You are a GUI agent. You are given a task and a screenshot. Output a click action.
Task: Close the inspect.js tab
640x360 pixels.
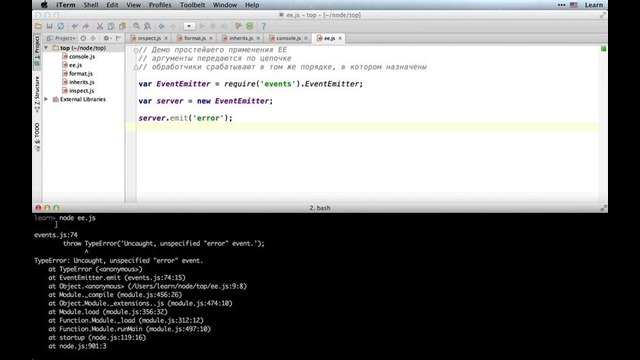(166, 38)
